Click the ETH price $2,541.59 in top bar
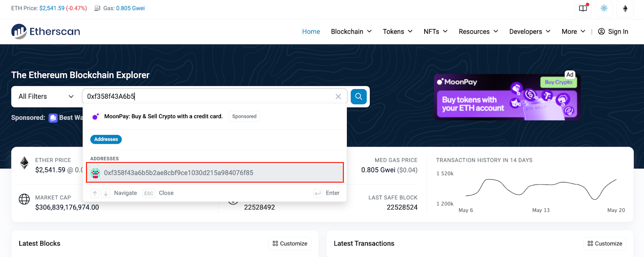Viewport: 644px width, 257px height. [x=52, y=8]
